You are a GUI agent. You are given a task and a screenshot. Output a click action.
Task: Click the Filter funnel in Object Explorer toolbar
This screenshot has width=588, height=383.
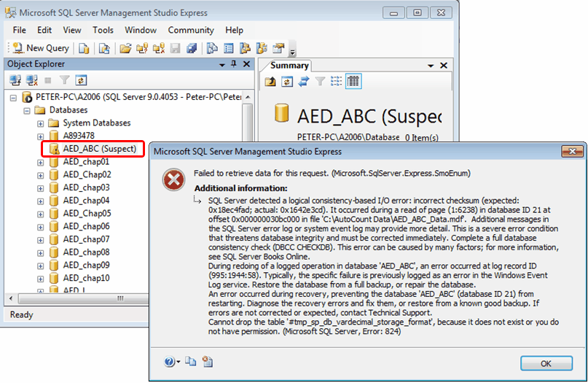tap(65, 80)
